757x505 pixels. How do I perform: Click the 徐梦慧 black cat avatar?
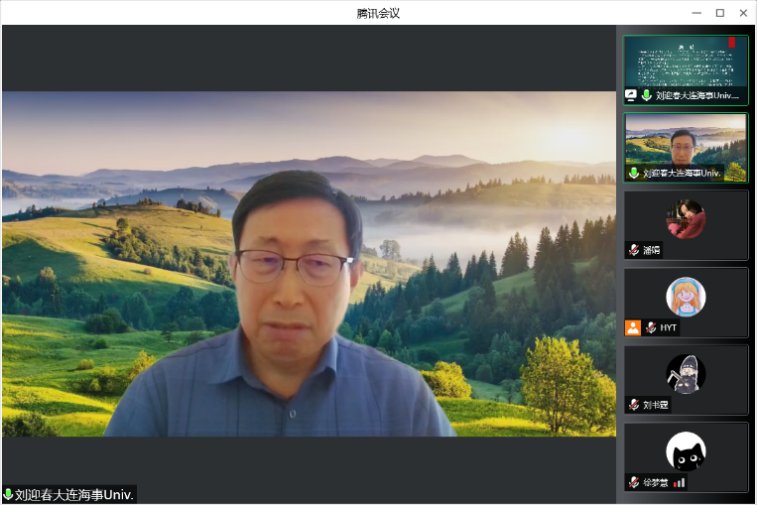coord(686,451)
